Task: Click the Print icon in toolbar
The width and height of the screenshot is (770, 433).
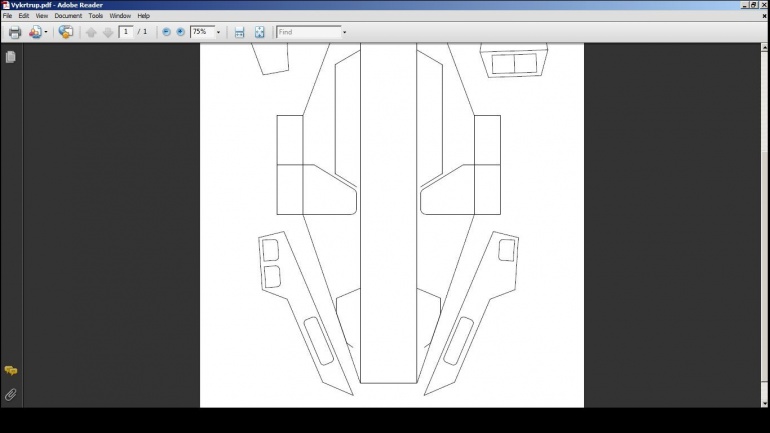Action: [x=15, y=32]
